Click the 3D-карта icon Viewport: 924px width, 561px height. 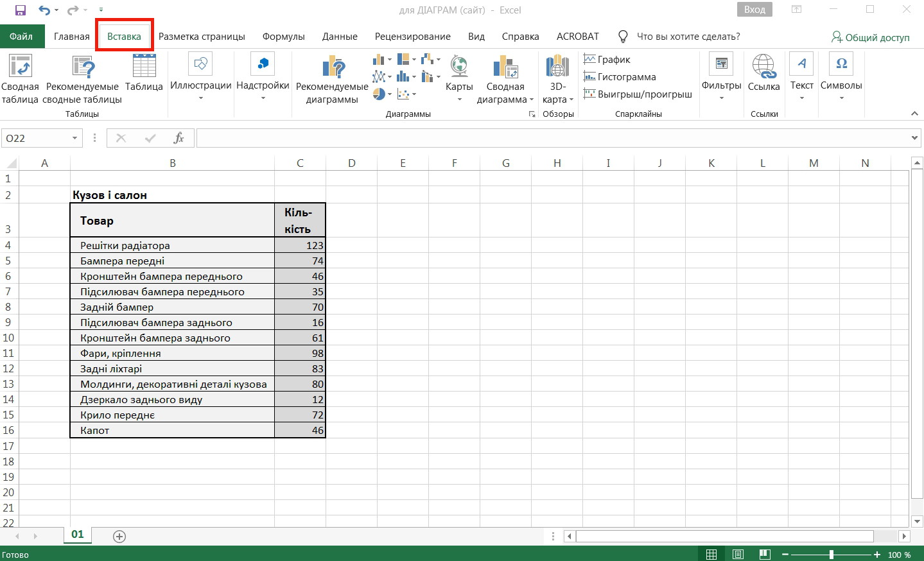pos(557,67)
